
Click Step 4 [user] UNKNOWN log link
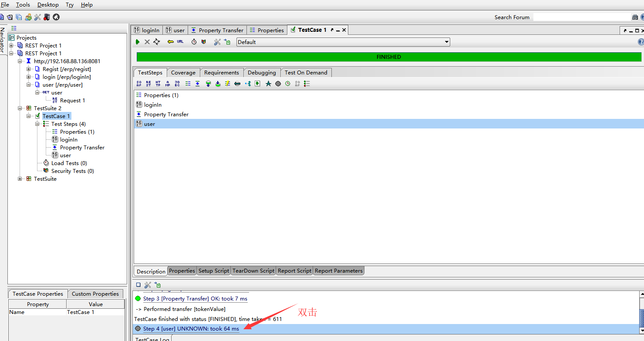click(191, 329)
